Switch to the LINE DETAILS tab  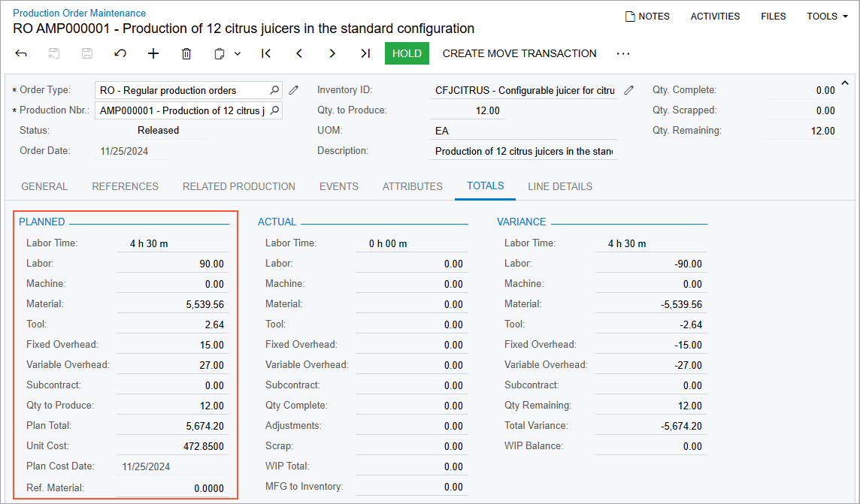[560, 186]
